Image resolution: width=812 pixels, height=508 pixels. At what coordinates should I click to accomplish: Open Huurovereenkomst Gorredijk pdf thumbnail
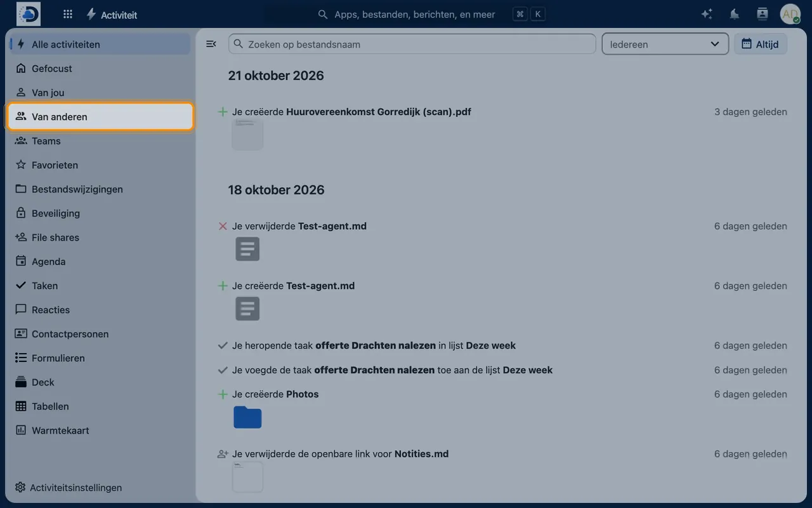(247, 135)
